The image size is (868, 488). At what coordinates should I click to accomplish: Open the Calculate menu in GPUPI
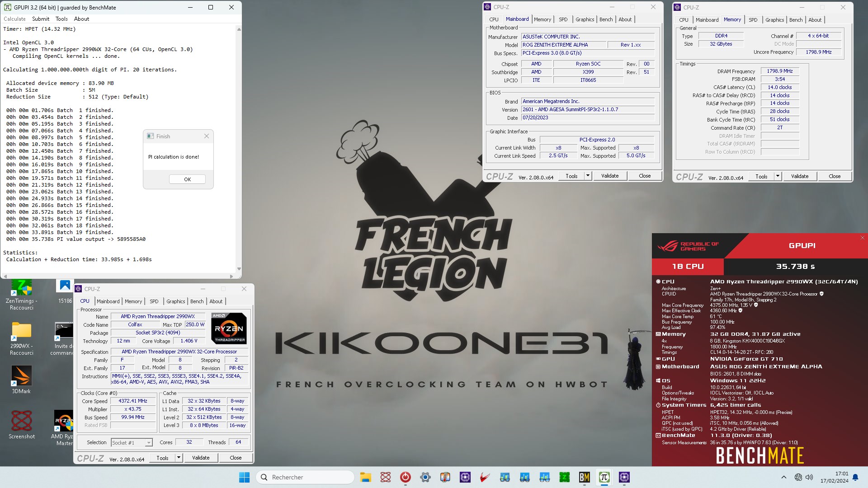14,19
